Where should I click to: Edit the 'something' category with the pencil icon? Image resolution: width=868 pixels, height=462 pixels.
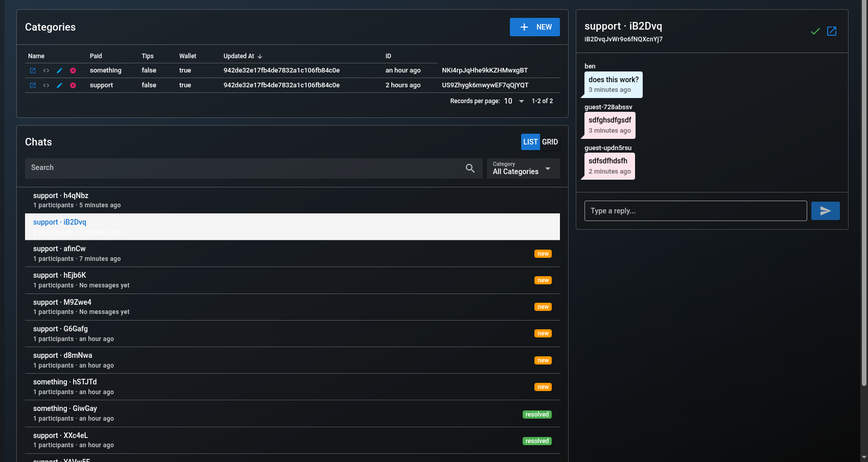coord(59,70)
